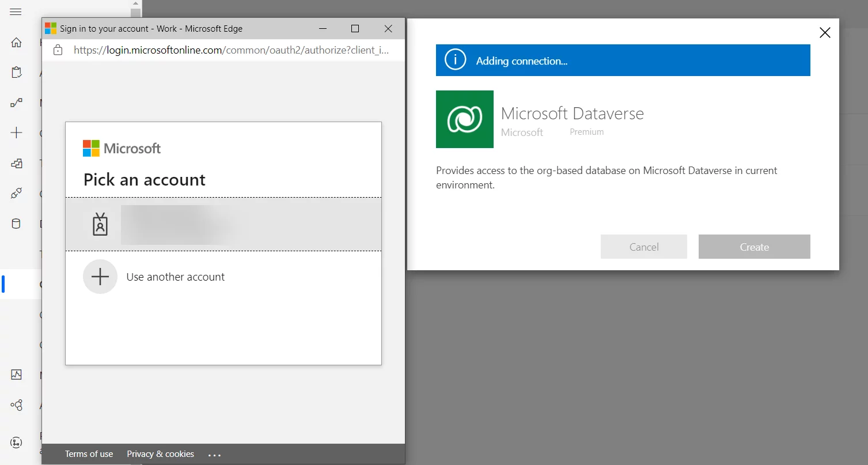Screen dimensions: 868x465
Task: Click the info icon in Adding connection banner
Action: [x=455, y=61]
